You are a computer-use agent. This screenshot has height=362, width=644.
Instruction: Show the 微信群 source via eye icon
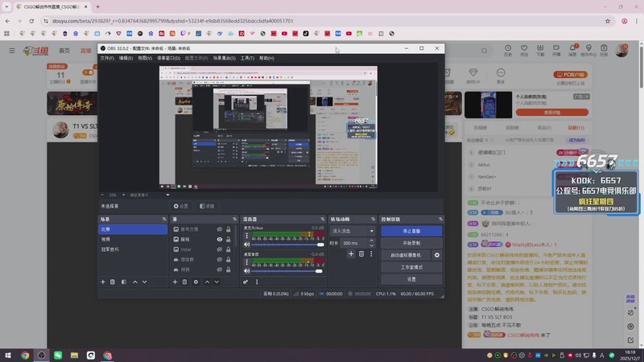[x=220, y=259]
